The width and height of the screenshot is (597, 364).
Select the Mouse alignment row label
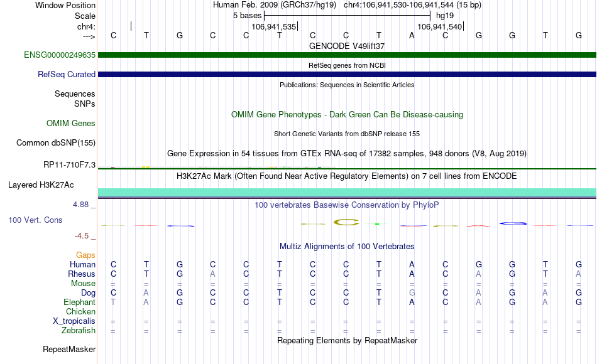click(83, 284)
